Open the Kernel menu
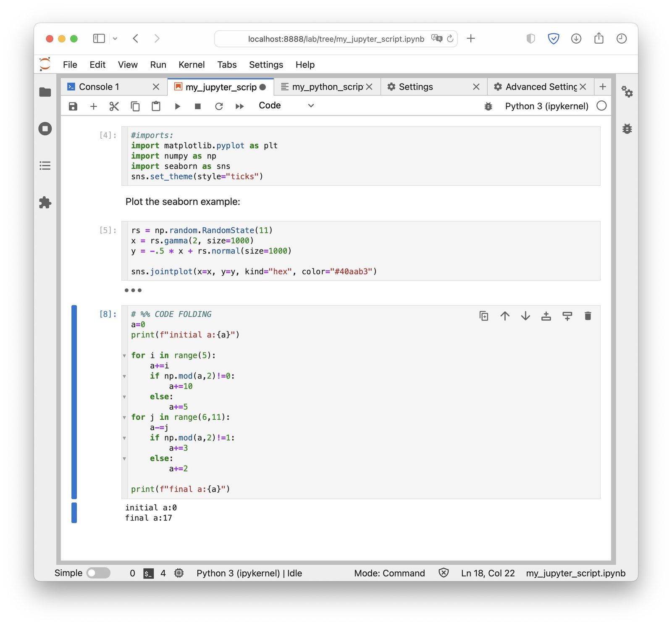The image size is (672, 626). (192, 65)
